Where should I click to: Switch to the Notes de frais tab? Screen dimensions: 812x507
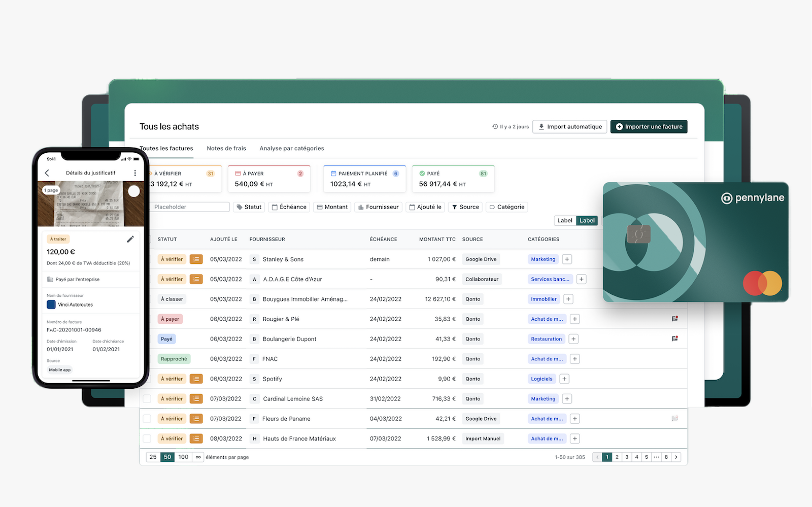pos(226,148)
